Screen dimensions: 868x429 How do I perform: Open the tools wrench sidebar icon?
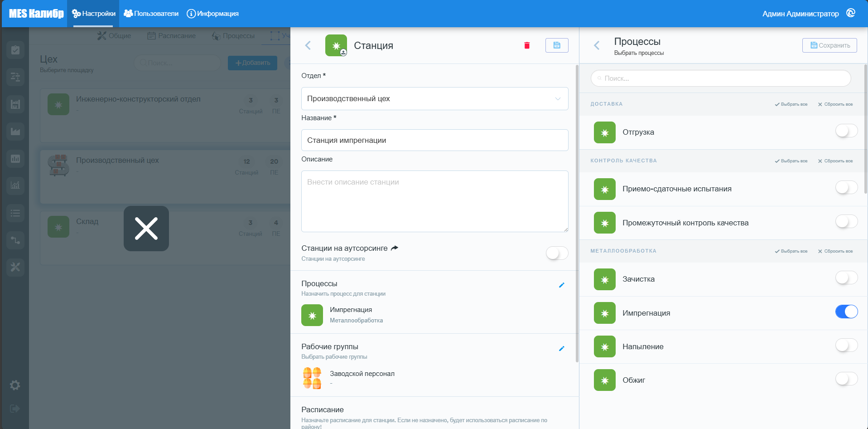[15, 267]
